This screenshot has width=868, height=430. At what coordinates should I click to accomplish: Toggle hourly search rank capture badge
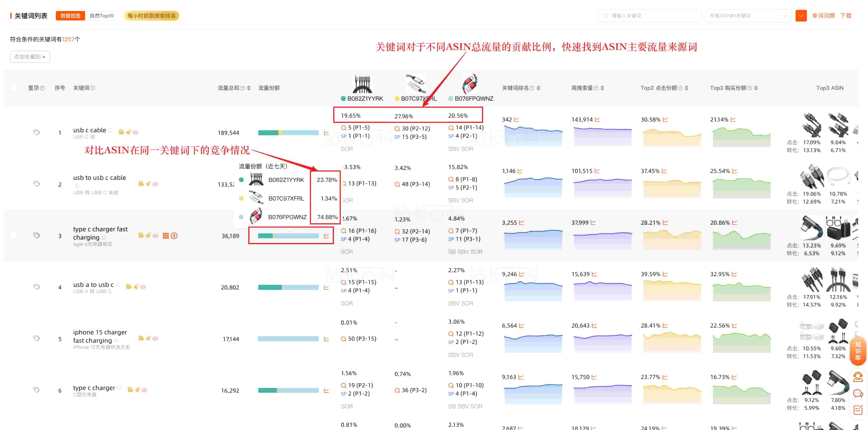click(x=151, y=16)
